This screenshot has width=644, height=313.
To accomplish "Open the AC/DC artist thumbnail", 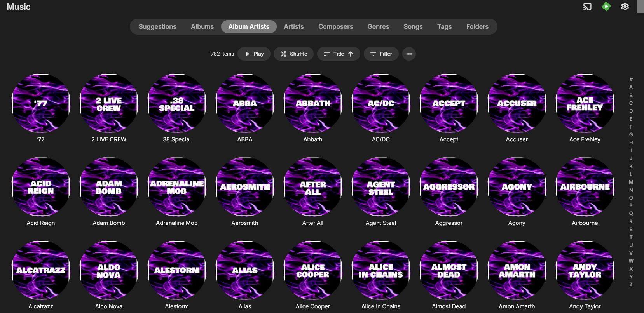I will pos(381,103).
